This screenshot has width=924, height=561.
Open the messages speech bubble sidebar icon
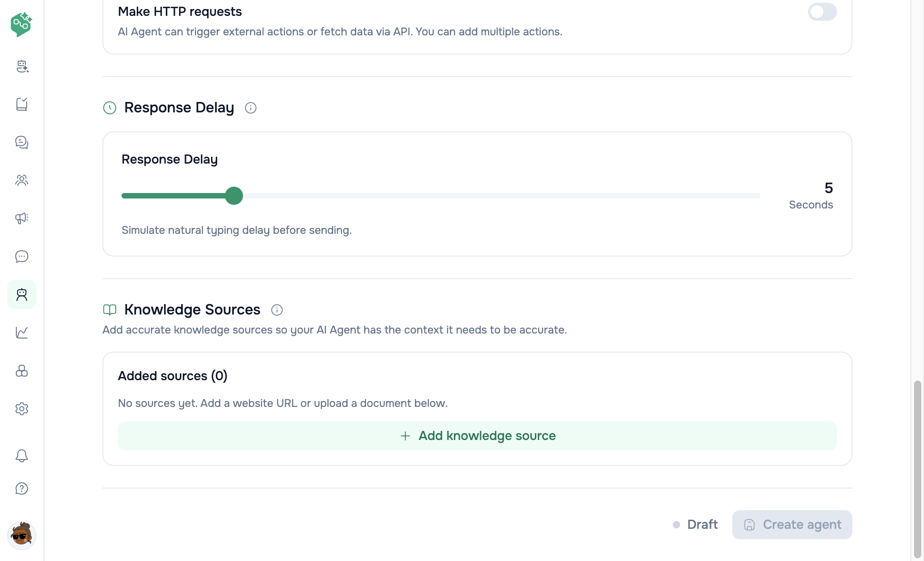pos(22,256)
